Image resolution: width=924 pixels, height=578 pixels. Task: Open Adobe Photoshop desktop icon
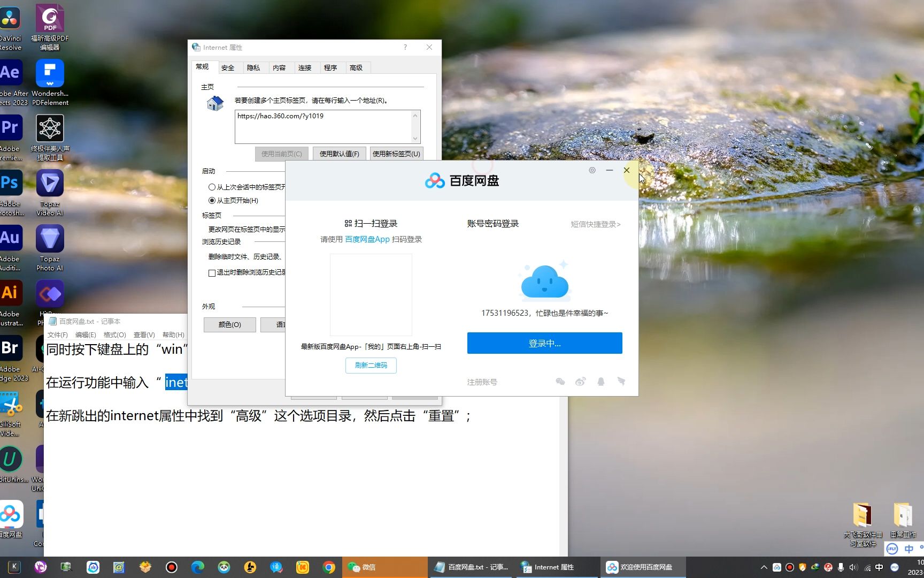pos(11,193)
